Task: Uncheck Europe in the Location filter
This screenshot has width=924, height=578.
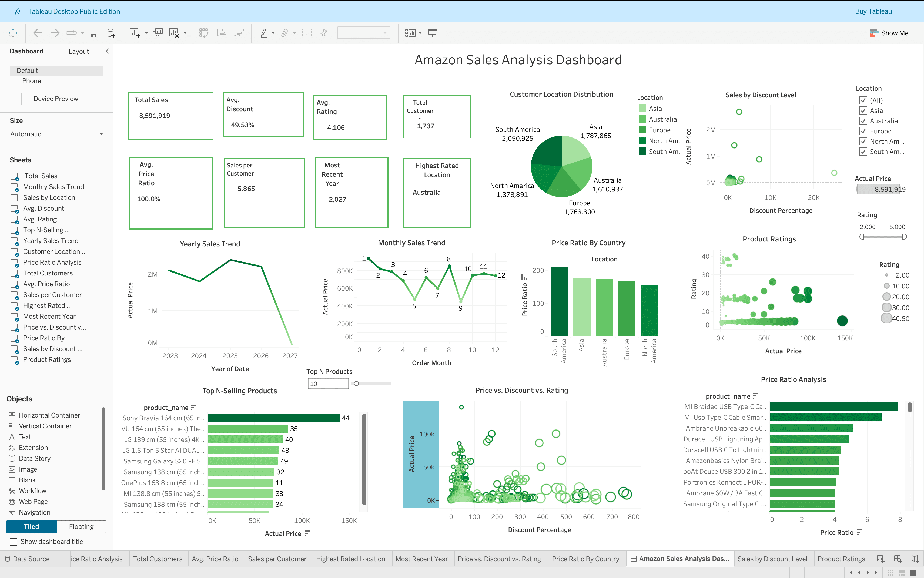Action: click(x=863, y=131)
